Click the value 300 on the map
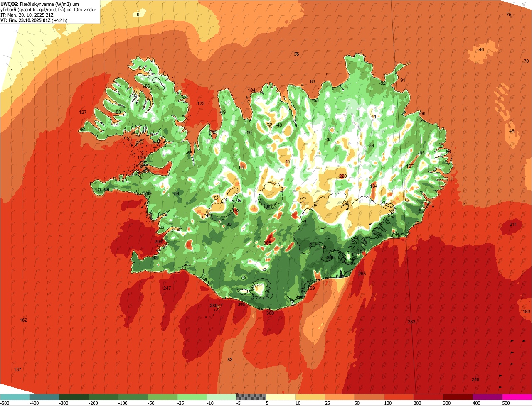This screenshot has height=406, width=532. pos(270,313)
